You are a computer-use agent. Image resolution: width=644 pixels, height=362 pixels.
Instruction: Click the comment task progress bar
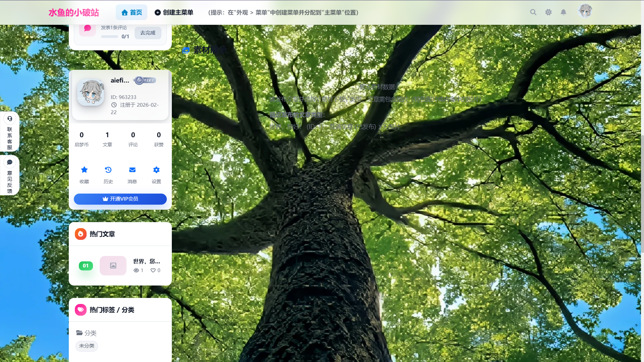(x=109, y=37)
